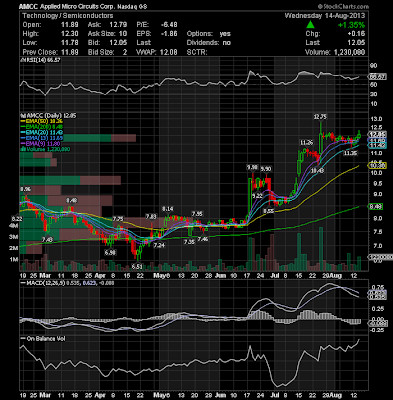
Task: Select the tall volume bar near 12.75 peak
Action: [x=321, y=249]
